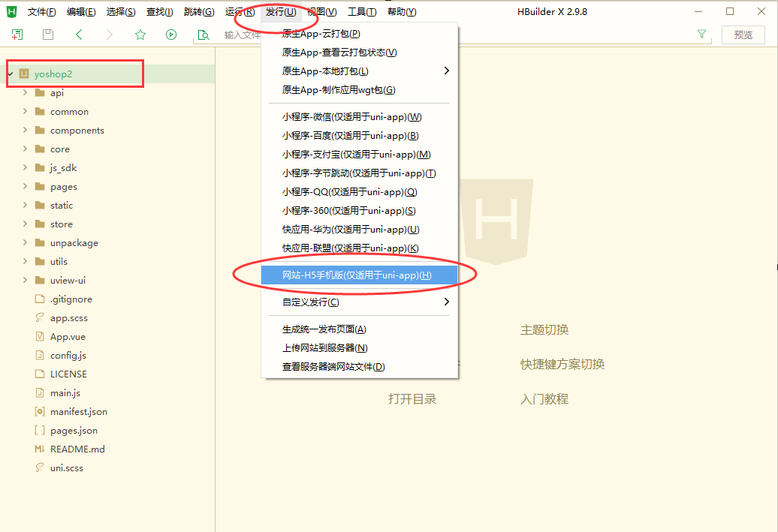Choose 原生App-制作应用wgt包(G)
The width and height of the screenshot is (778, 532).
pos(359,90)
